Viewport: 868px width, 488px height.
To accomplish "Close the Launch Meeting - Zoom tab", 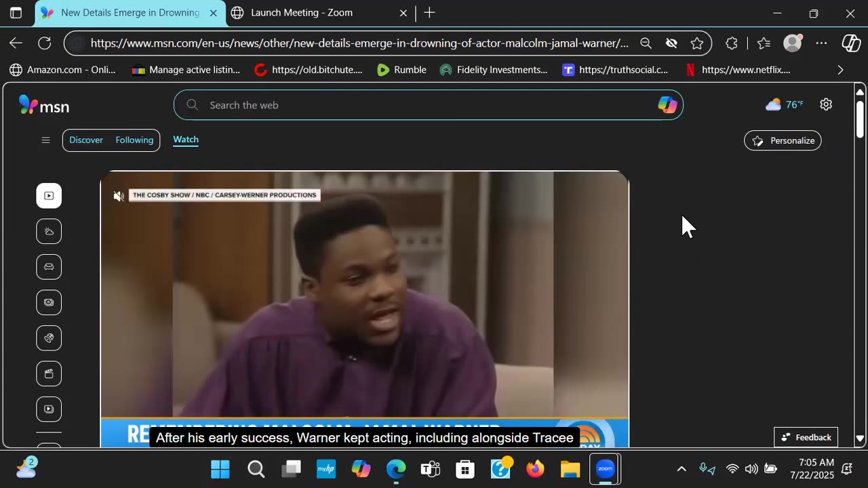I will [x=403, y=13].
